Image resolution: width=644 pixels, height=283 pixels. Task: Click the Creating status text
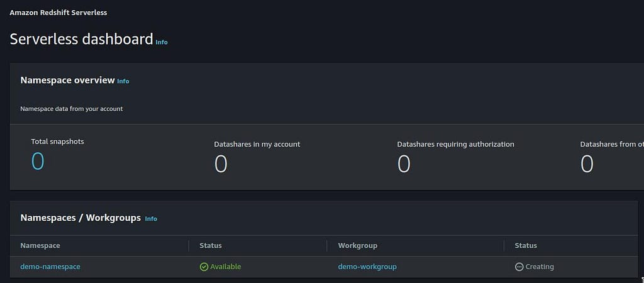pos(540,267)
